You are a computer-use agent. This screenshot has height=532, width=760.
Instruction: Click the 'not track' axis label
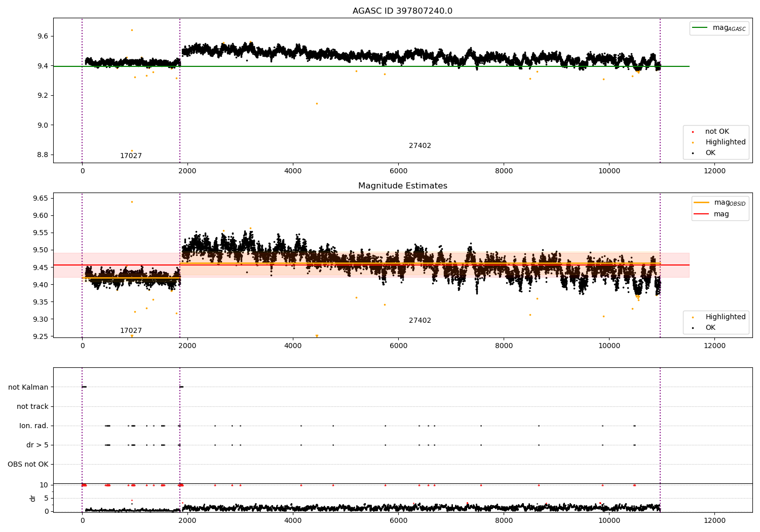32,406
